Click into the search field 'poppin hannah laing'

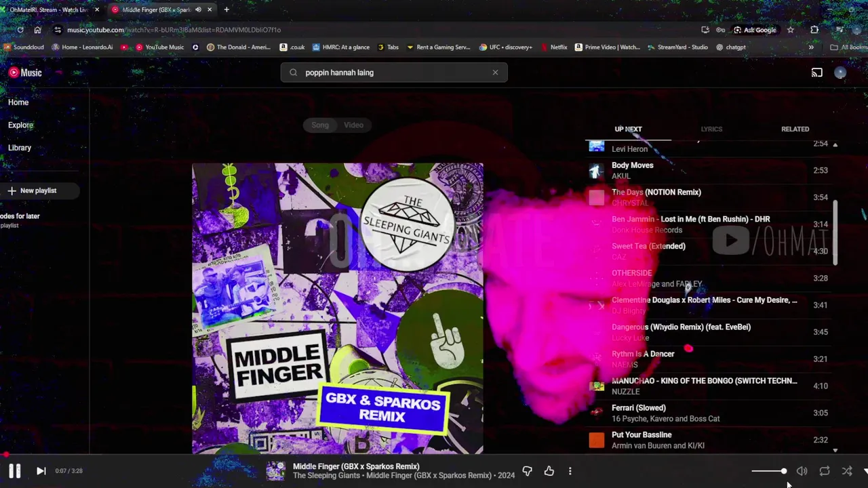point(393,73)
